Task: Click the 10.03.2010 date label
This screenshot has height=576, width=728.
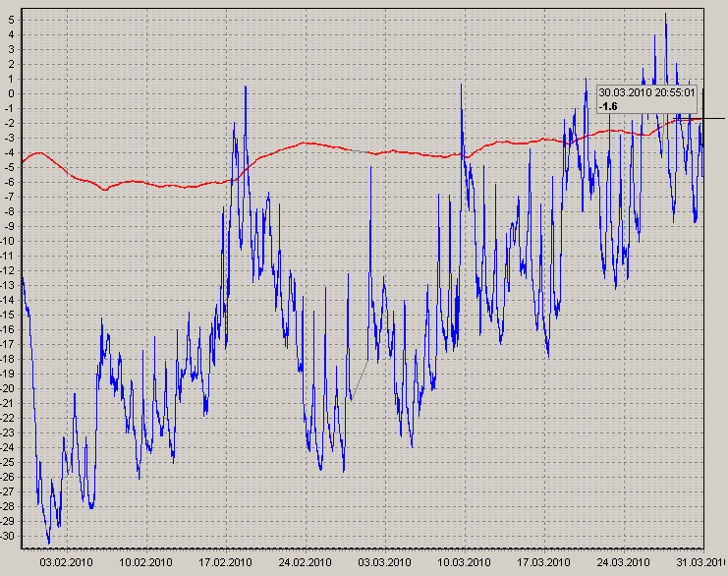Action: point(465,562)
